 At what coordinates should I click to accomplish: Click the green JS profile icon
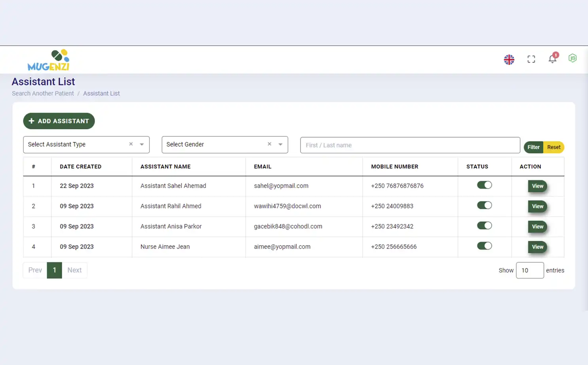(x=573, y=58)
